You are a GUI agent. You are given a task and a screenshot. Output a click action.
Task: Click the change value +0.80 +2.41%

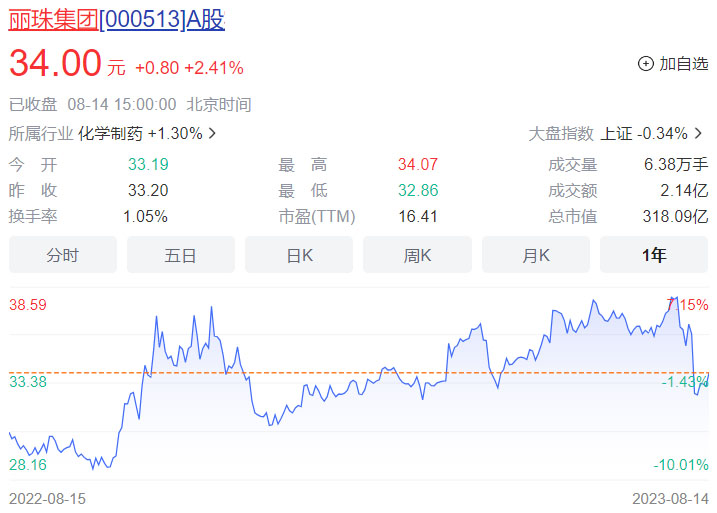pos(189,68)
